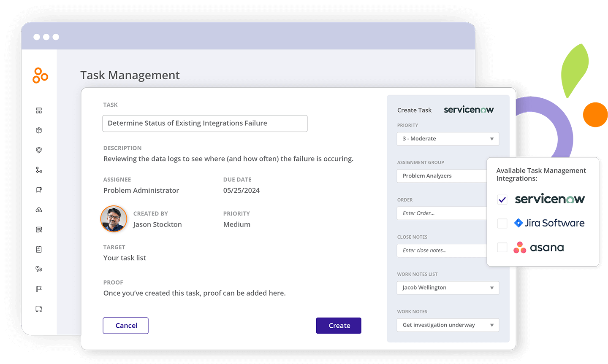Click the Jira Software logo
This screenshot has height=364, width=608.
click(x=549, y=223)
